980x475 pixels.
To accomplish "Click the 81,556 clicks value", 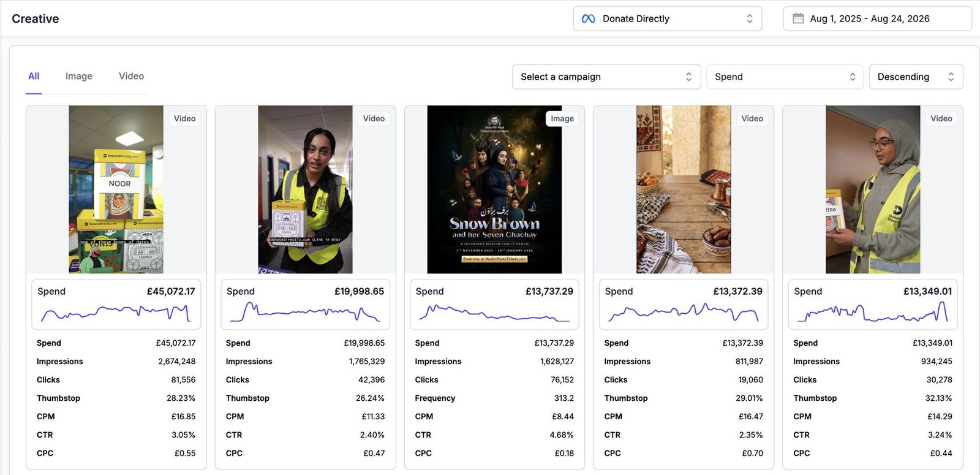I will [x=183, y=380].
